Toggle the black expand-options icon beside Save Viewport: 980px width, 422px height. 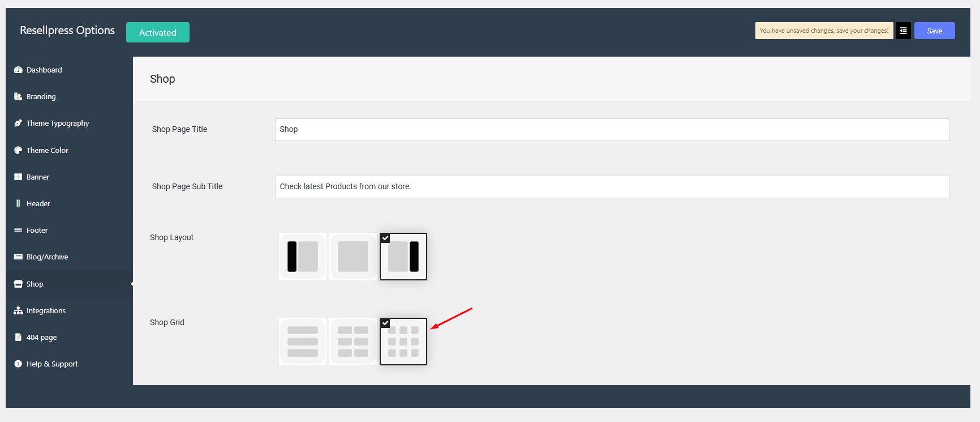click(x=903, y=31)
